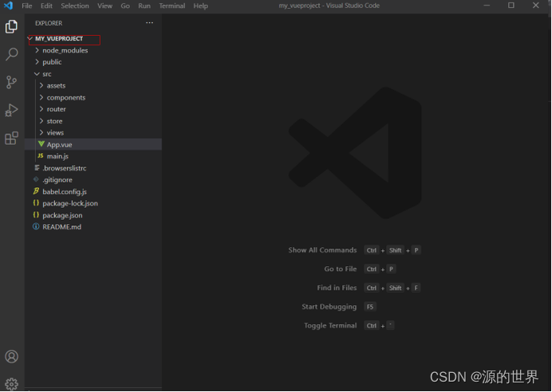This screenshot has height=392, width=552.
Task: Click the braces icon beside package-lock.json
Action: (36, 203)
